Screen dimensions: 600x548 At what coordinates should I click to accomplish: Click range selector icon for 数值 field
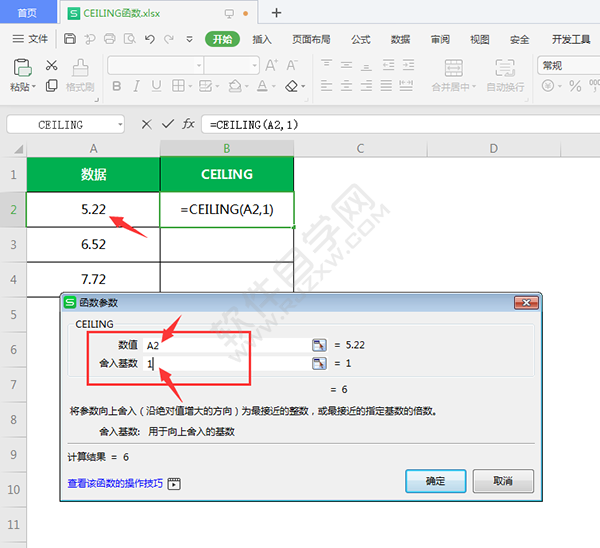319,345
